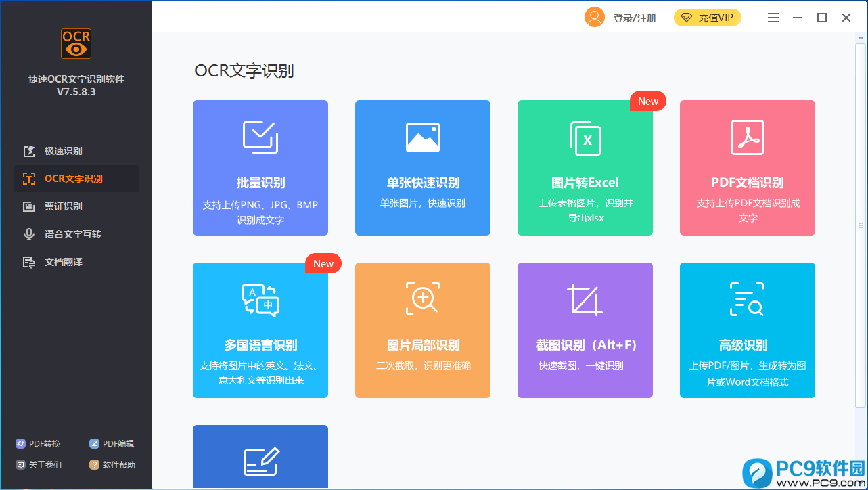Click the 多国语言识别 translation bubbles icon
Viewport: 868px width, 490px height.
pos(260,300)
